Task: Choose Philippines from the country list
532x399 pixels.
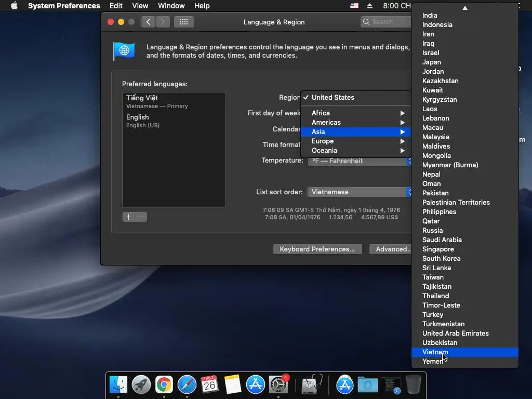Action: click(465, 212)
